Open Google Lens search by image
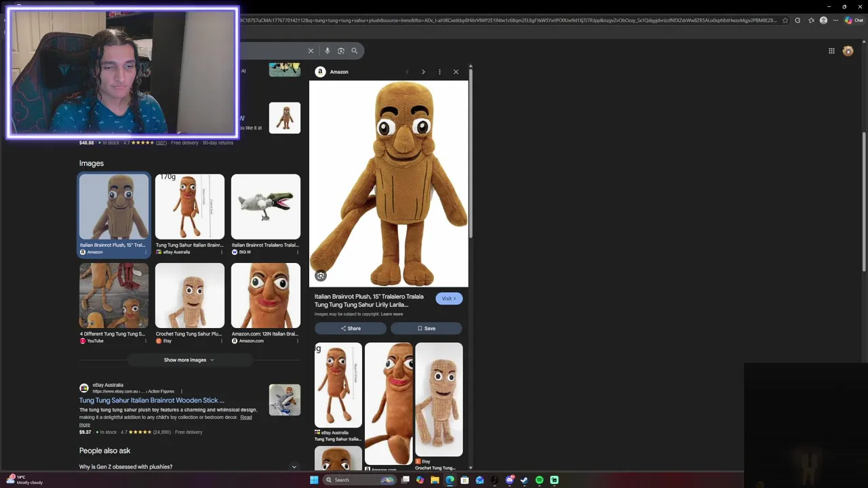The height and width of the screenshot is (488, 868). (341, 51)
